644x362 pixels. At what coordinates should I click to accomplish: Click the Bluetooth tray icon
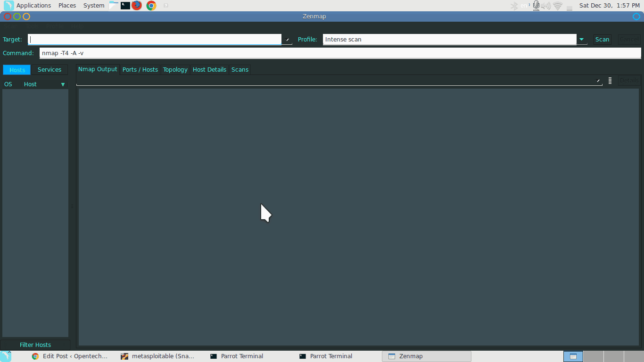click(x=514, y=6)
